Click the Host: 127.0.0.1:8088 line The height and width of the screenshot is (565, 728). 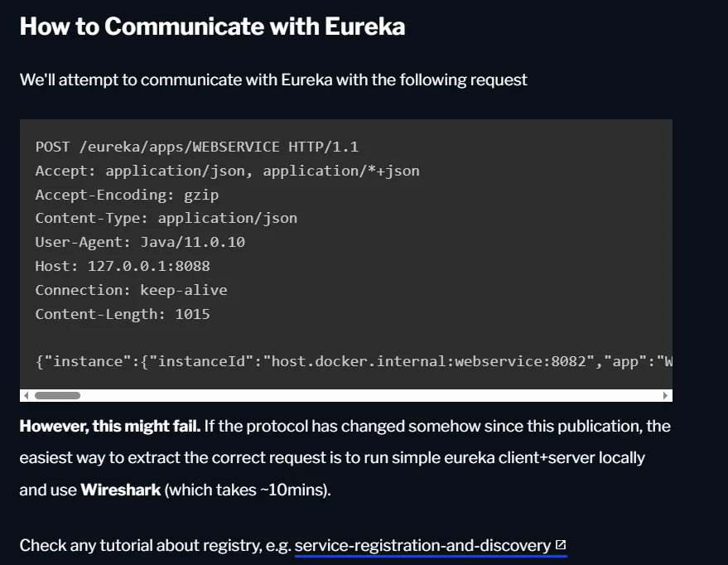123,266
